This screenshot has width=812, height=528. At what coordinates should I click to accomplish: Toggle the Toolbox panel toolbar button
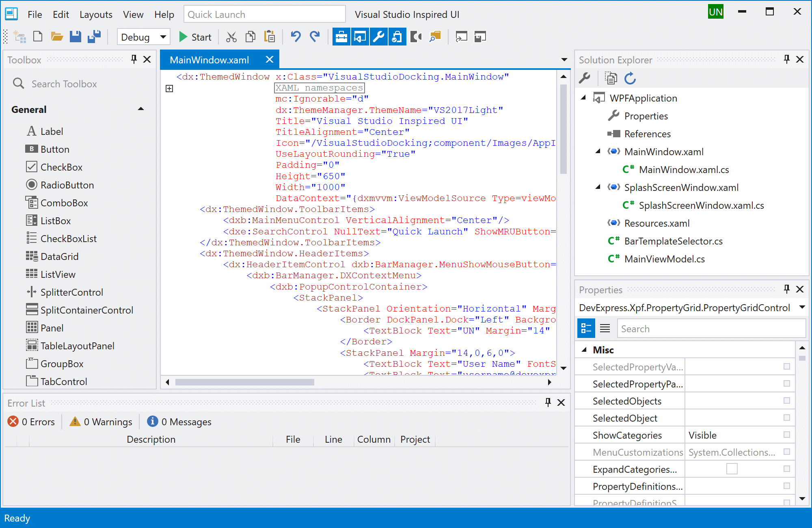point(341,37)
